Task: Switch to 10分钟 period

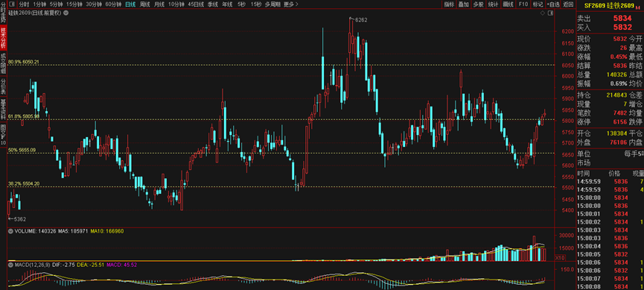Action: 176,4
